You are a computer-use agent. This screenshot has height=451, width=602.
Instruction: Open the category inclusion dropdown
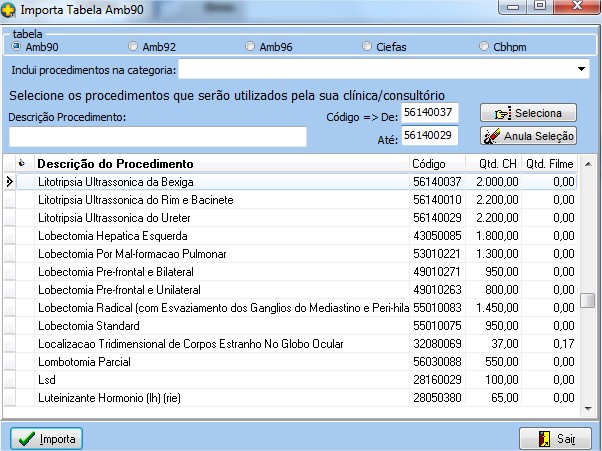582,70
